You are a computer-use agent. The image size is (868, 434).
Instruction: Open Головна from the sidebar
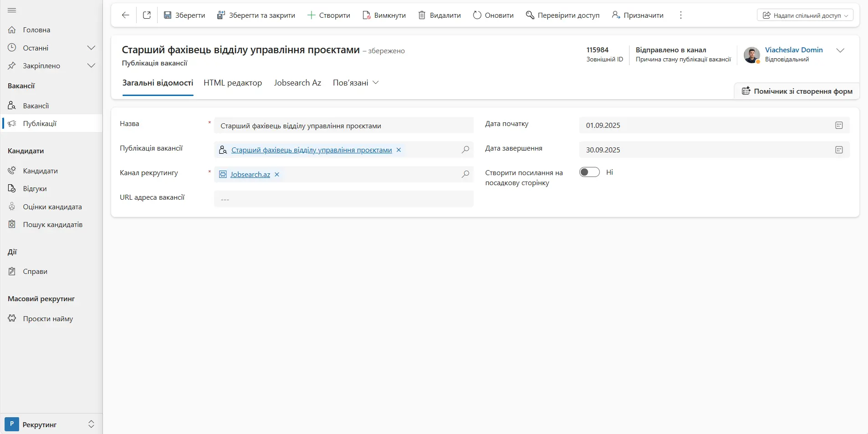pos(36,30)
